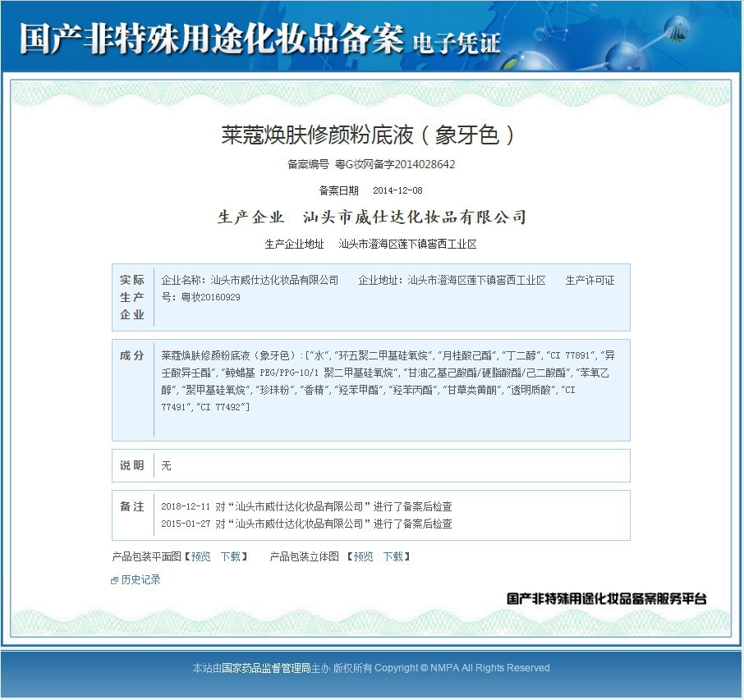Click the small icon beside 历史记录

tap(114, 580)
